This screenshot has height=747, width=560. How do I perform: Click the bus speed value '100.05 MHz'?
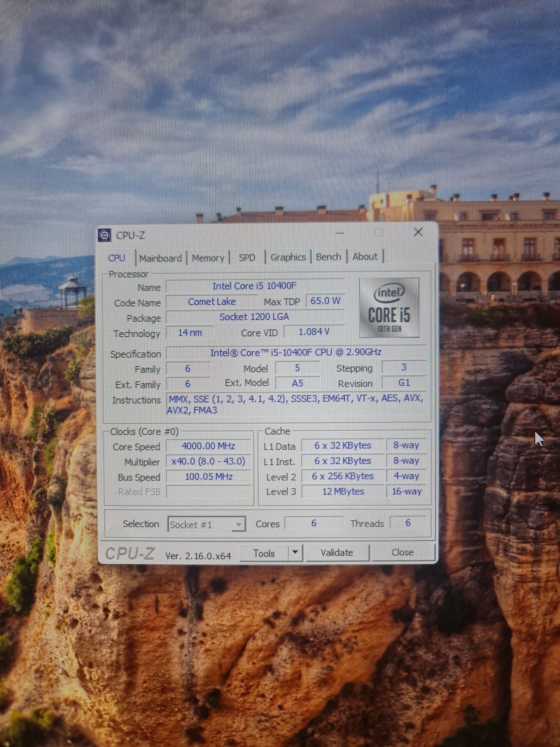pos(209,477)
